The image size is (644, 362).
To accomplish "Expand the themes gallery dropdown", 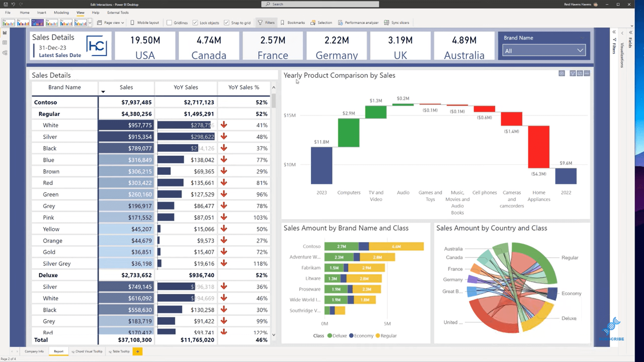I will tap(90, 23).
